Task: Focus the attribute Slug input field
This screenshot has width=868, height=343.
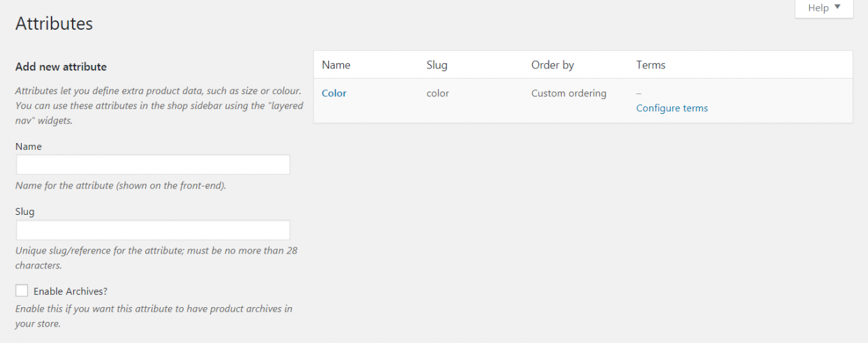Action: [153, 230]
